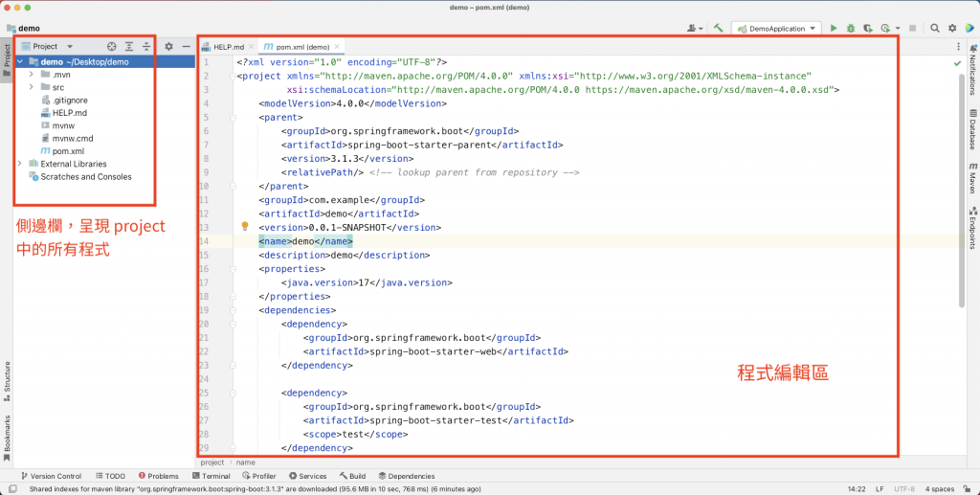Open Search Everywhere via the magnifier icon
Screen dimensions: 980x495
click(934, 28)
